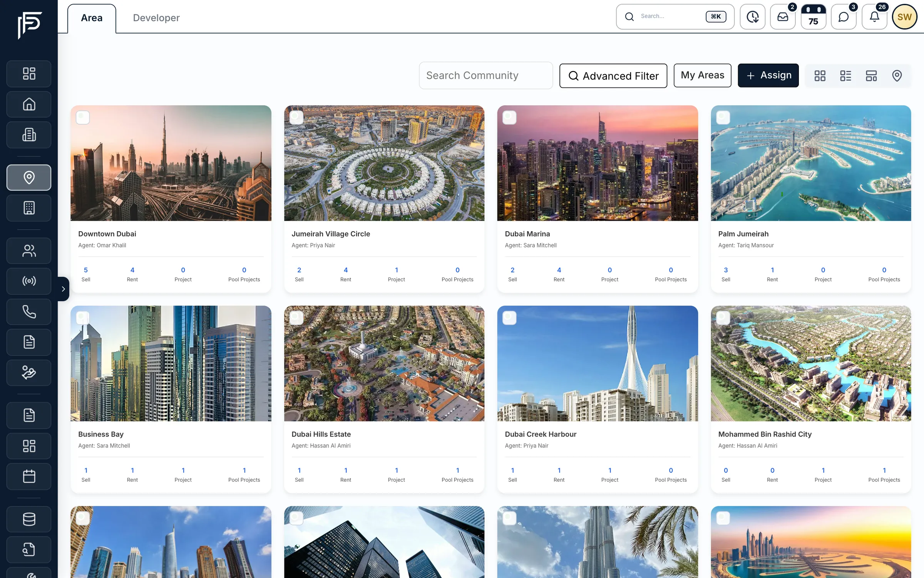
Task: Switch to the Developer tab
Action: 156,18
